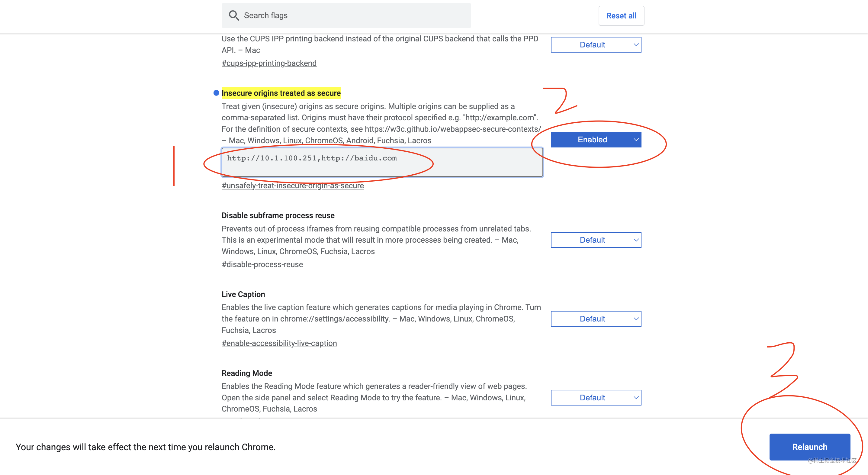Click the Live Caption flag heading
This screenshot has height=475, width=868.
coord(243,294)
